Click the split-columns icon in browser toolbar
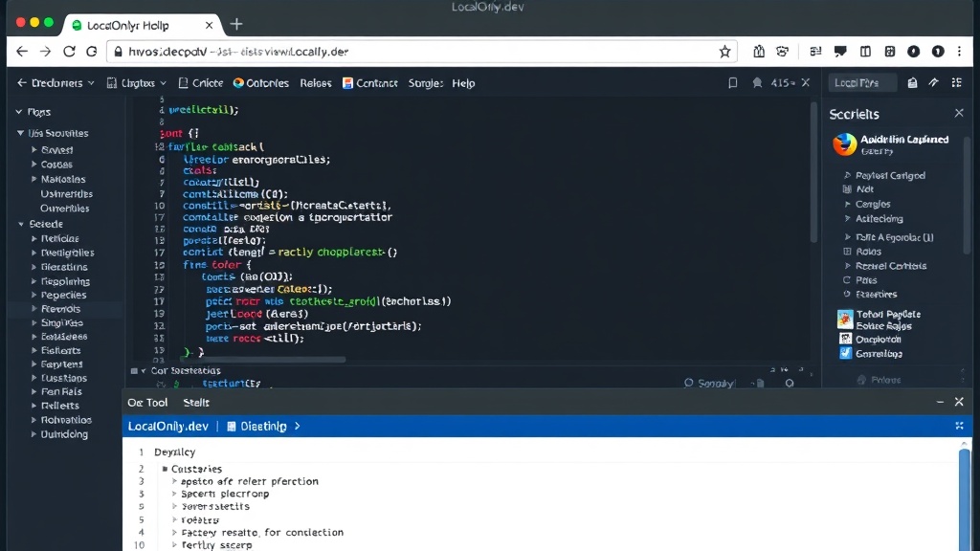 click(x=865, y=52)
